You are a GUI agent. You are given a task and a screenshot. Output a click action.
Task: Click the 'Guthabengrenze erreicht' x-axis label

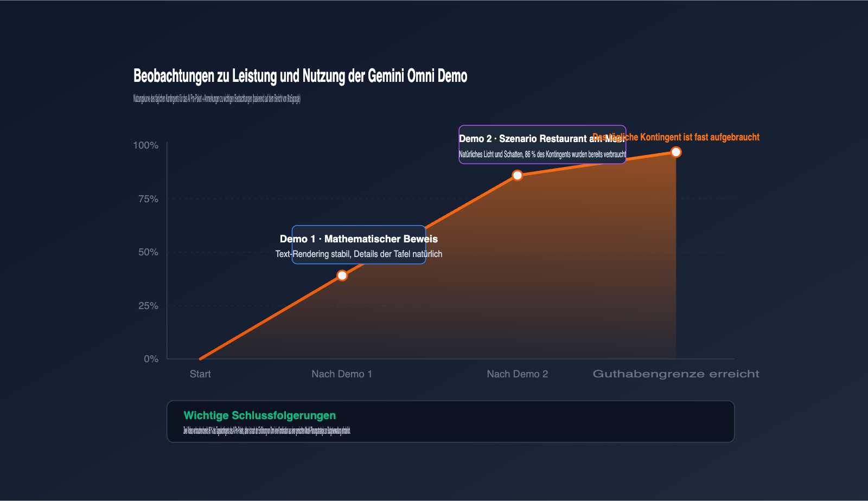click(x=676, y=374)
